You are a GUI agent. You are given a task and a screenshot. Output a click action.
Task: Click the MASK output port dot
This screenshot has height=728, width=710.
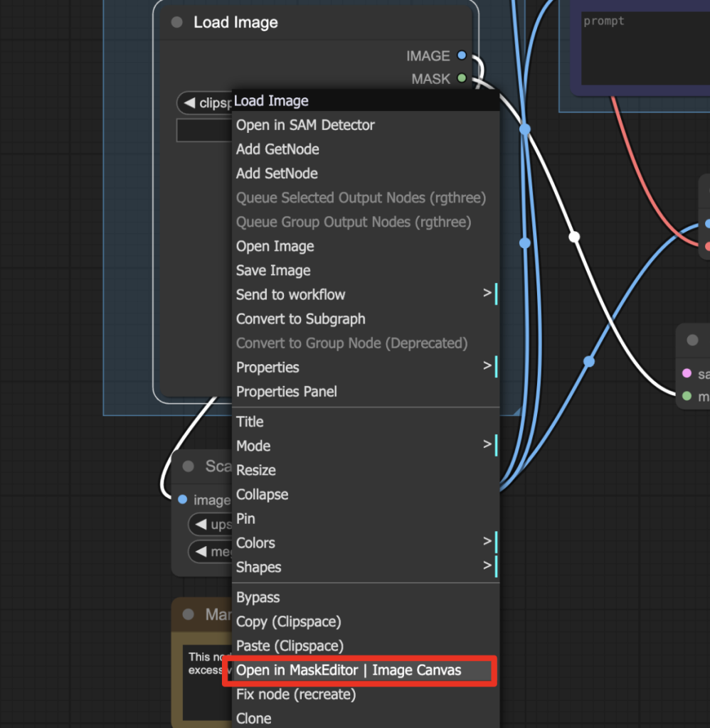[462, 79]
